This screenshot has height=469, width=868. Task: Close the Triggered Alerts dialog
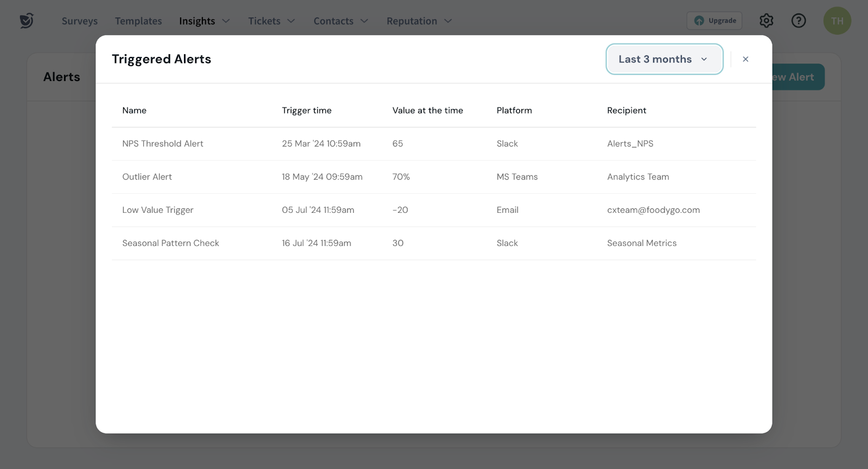pyautogui.click(x=745, y=59)
